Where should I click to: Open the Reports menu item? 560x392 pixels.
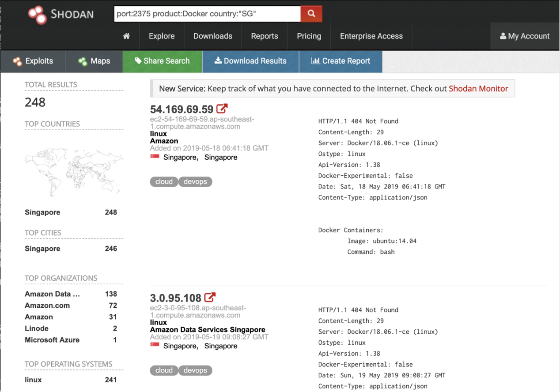pyautogui.click(x=265, y=36)
